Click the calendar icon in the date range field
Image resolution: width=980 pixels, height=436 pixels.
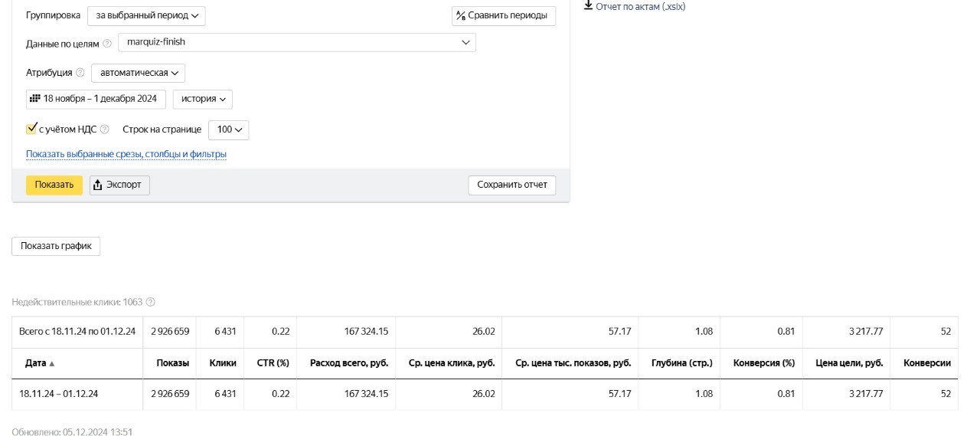tap(34, 99)
